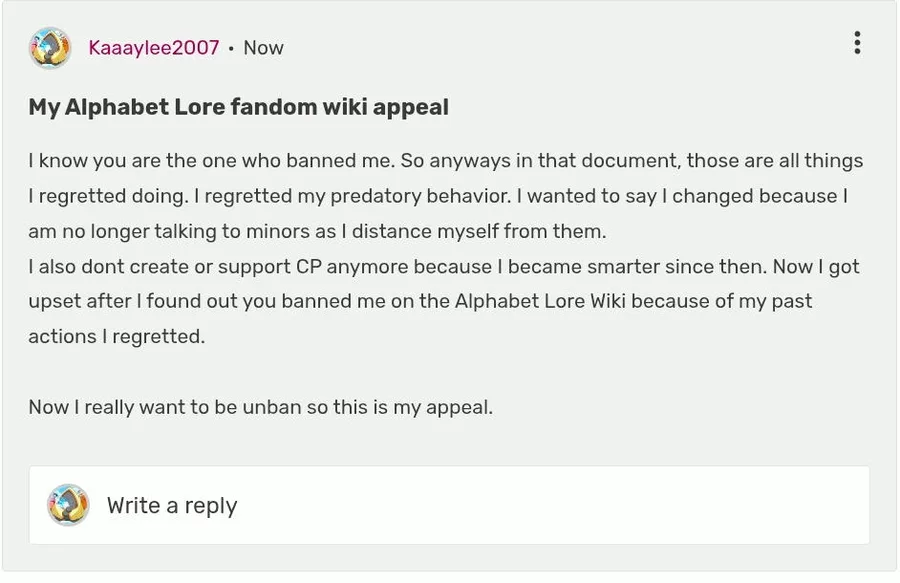Open the "My Alphabet Lore fandom wiki appeal" title
This screenshot has width=900, height=583.
238,107
